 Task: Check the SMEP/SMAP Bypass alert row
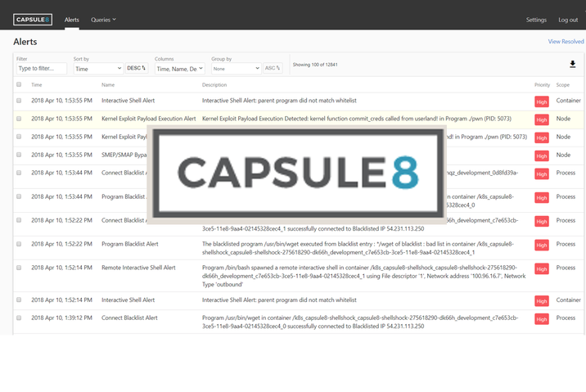tap(19, 155)
